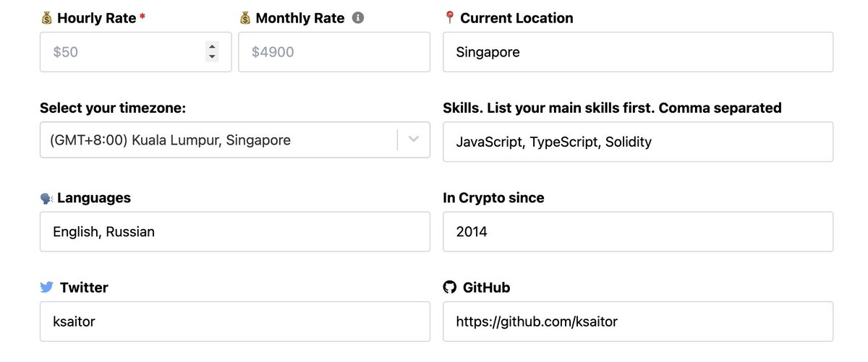Viewport: 868px width, 362px height.
Task: Click the Twitter field containing ksaitor
Action: pyautogui.click(x=234, y=322)
